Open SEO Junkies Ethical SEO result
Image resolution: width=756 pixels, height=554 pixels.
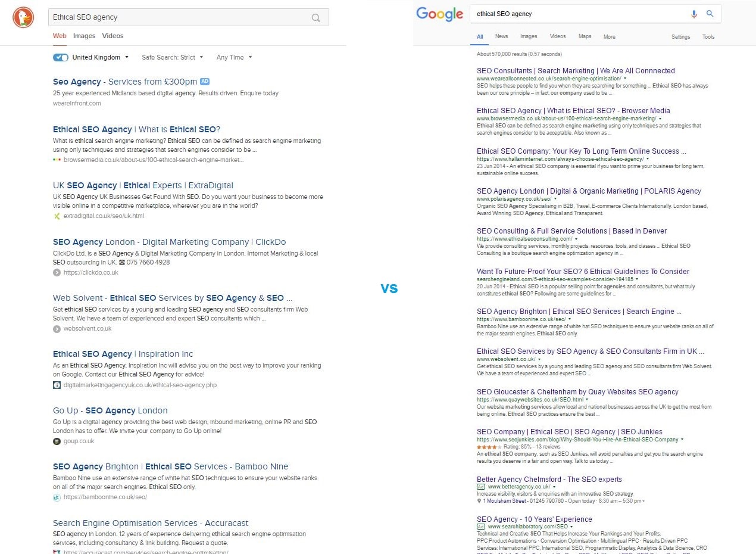coord(570,431)
